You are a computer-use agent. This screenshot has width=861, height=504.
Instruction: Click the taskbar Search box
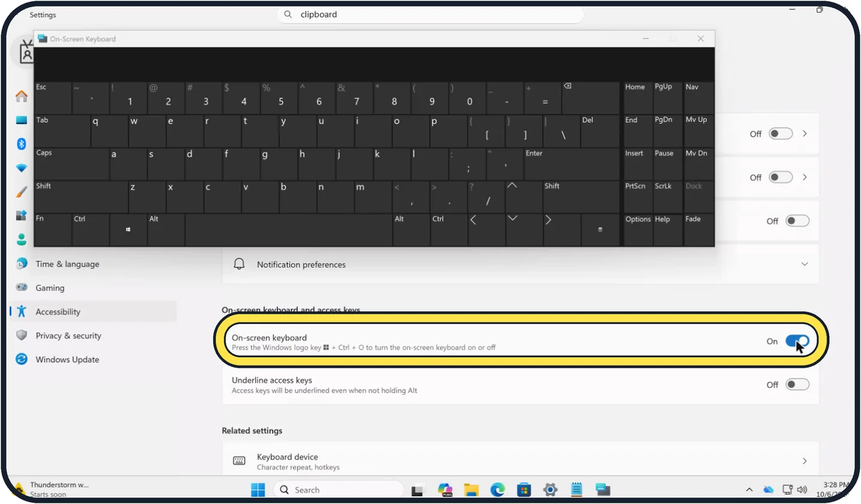click(x=339, y=490)
